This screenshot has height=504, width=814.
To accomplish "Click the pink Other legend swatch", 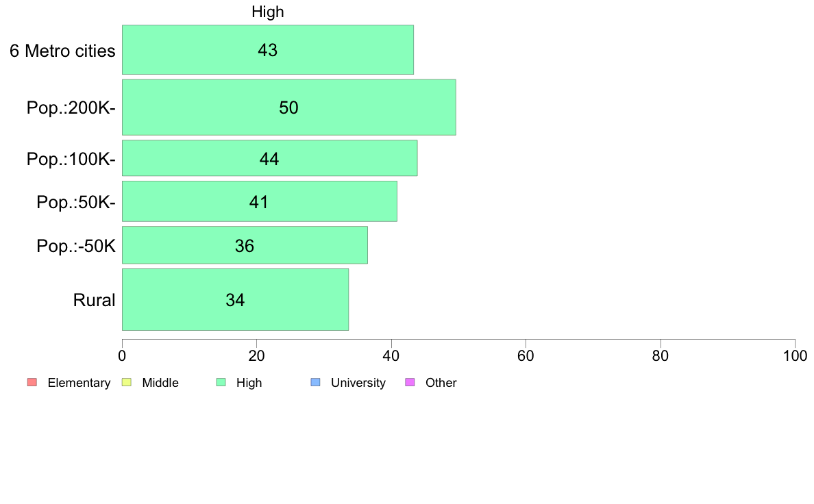I will (x=410, y=383).
